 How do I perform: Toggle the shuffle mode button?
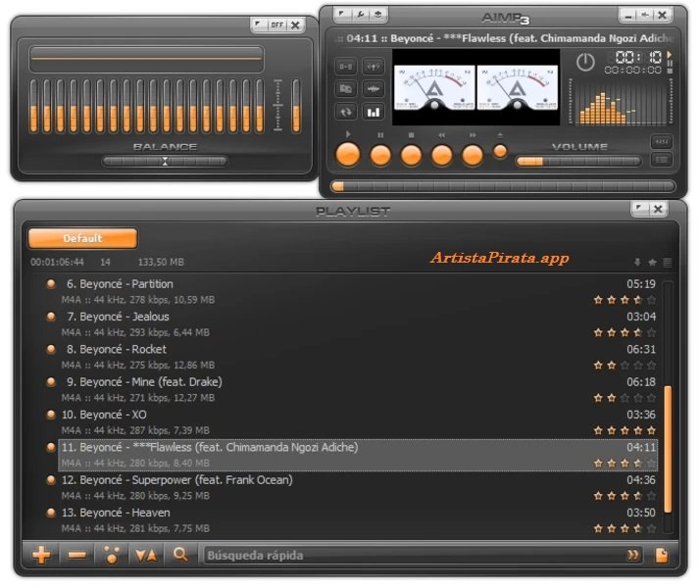coord(374,67)
